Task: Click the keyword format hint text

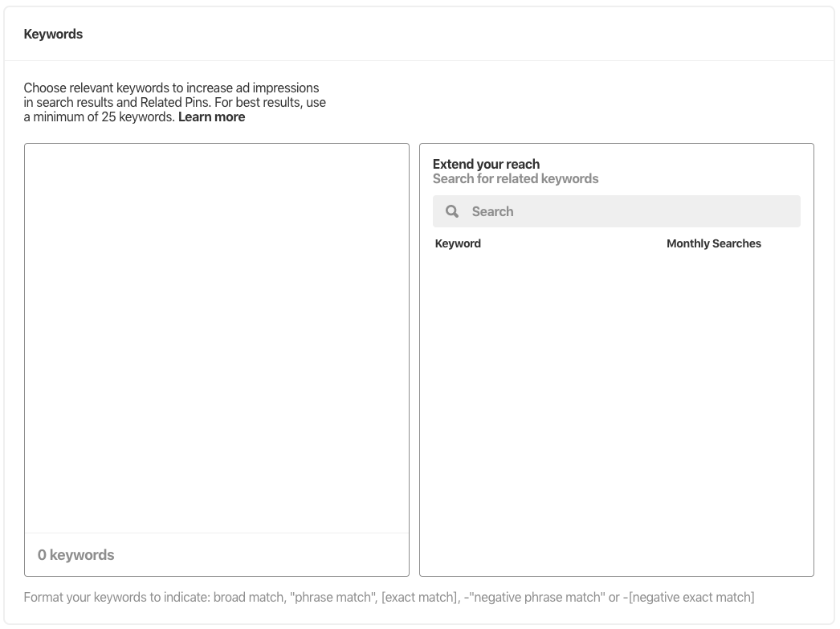Action: pos(389,597)
